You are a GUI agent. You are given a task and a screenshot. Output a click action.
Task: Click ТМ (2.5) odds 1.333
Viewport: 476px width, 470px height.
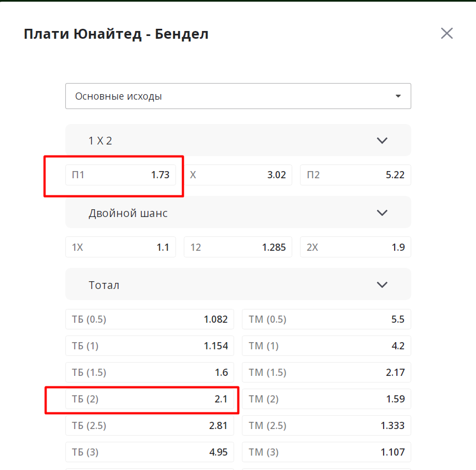coord(327,426)
